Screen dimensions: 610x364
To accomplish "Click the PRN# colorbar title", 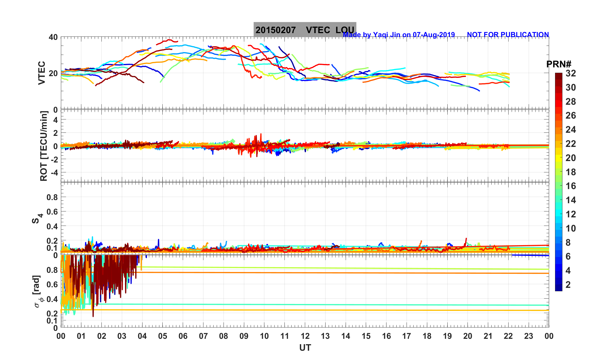I will point(558,64).
